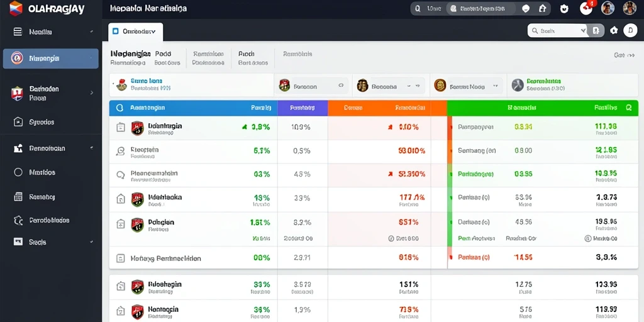Open the chevron dropdown inside the search field
The width and height of the screenshot is (644, 322).
pyautogui.click(x=583, y=30)
